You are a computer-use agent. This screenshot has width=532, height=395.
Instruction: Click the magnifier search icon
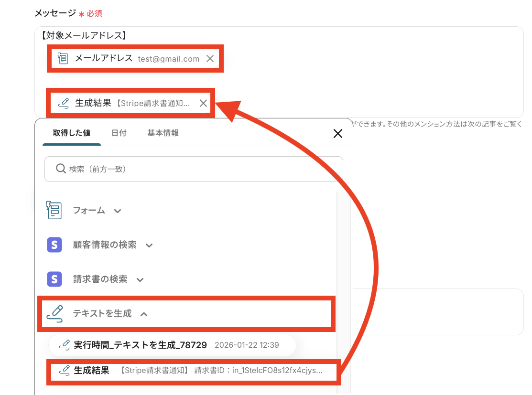61,169
